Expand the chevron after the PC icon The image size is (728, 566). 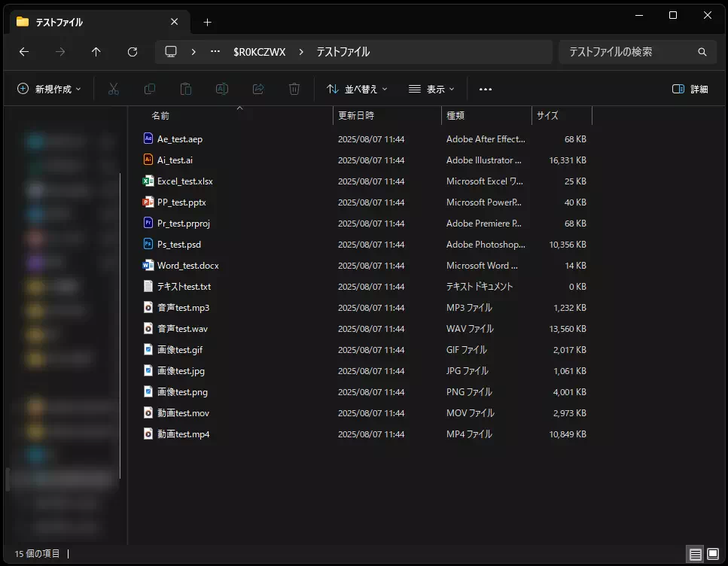193,52
